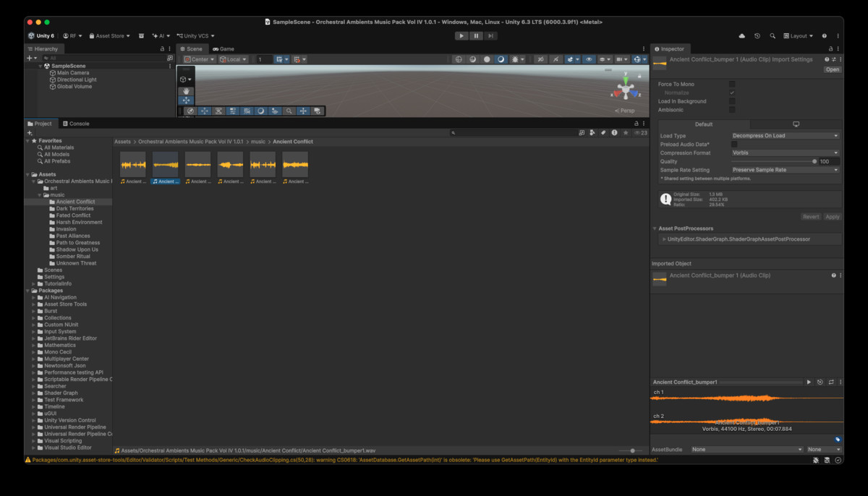
Task: Pause the editor with the Pause button
Action: tap(476, 35)
